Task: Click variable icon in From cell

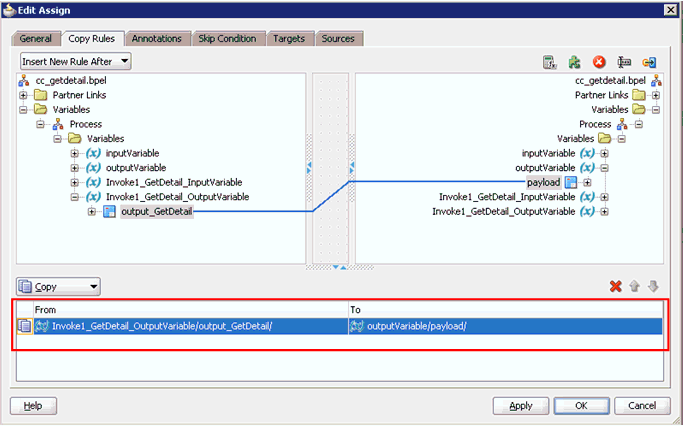Action: coord(42,326)
